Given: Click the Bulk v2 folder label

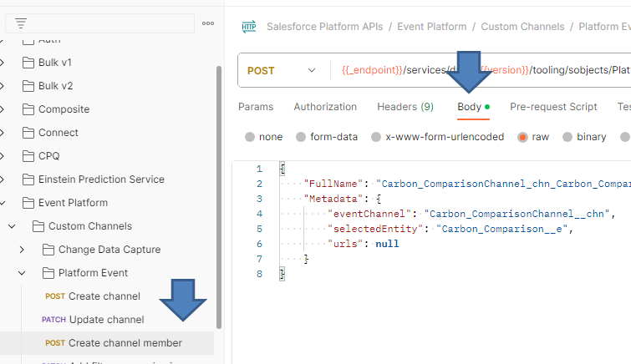Looking at the screenshot, I should click(x=55, y=86).
